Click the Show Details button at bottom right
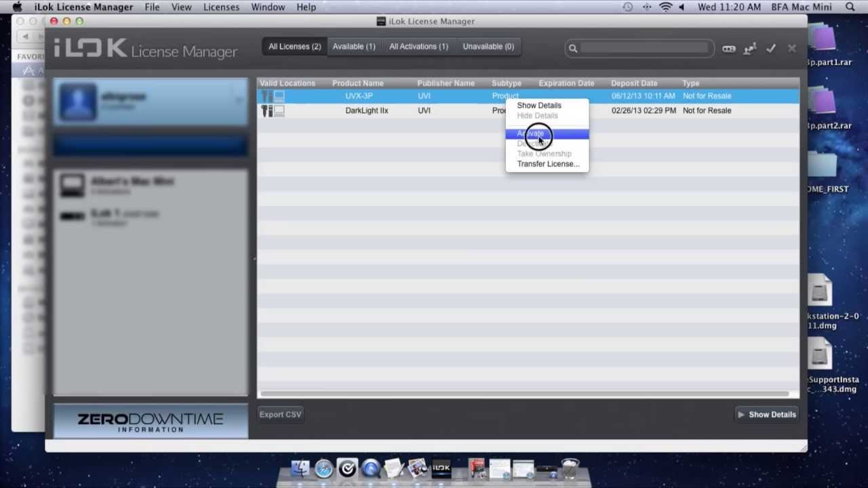This screenshot has height=488, width=868. tap(766, 415)
